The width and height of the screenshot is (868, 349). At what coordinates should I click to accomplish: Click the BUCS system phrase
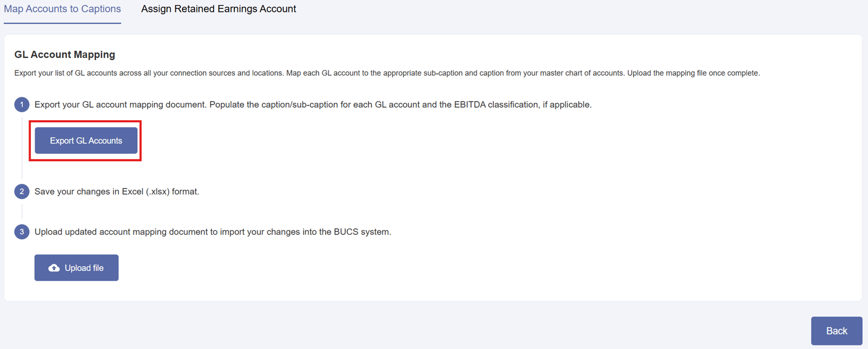pos(362,232)
